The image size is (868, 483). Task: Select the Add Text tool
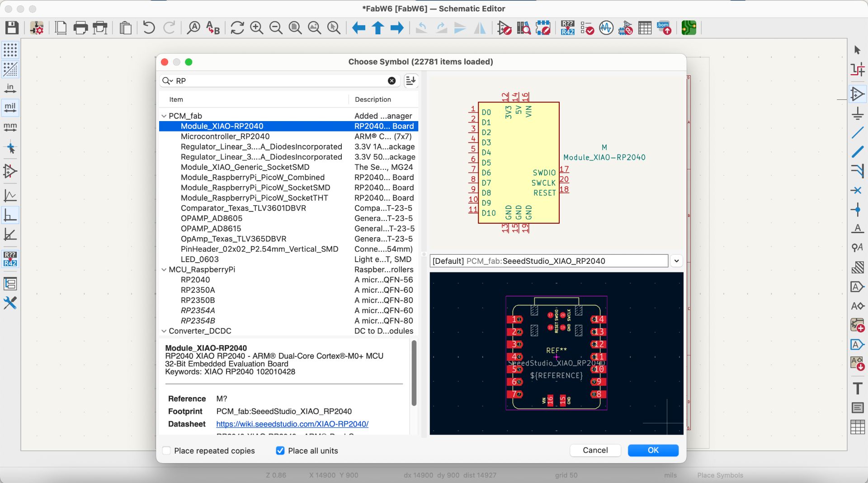click(857, 389)
